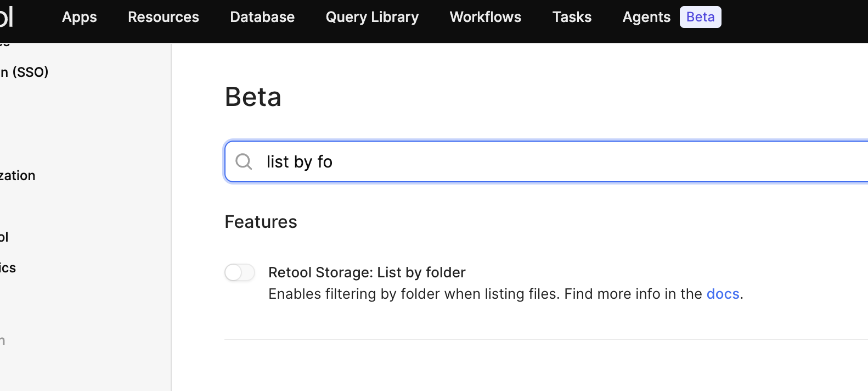Click the 'Retool Storage: List by folder' label
The image size is (868, 391).
tap(367, 272)
